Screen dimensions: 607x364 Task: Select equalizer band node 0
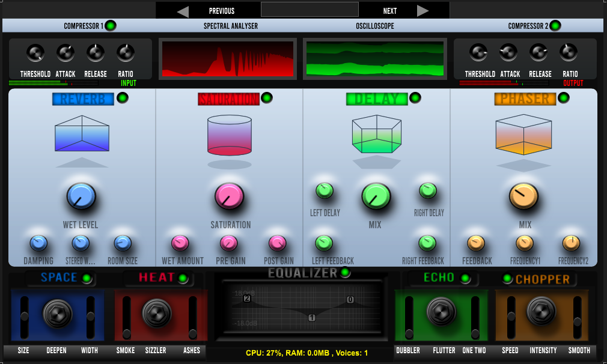tap(350, 299)
